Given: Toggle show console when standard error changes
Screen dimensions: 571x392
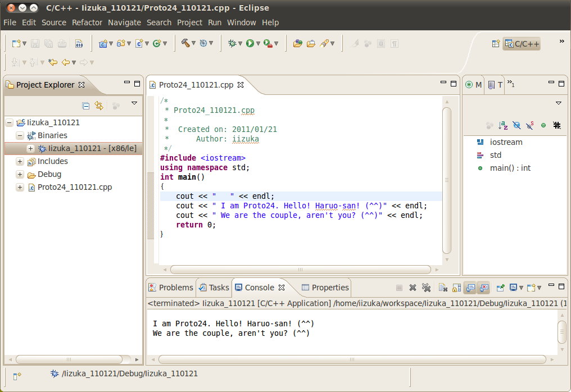Looking at the screenshot, I should click(484, 288).
